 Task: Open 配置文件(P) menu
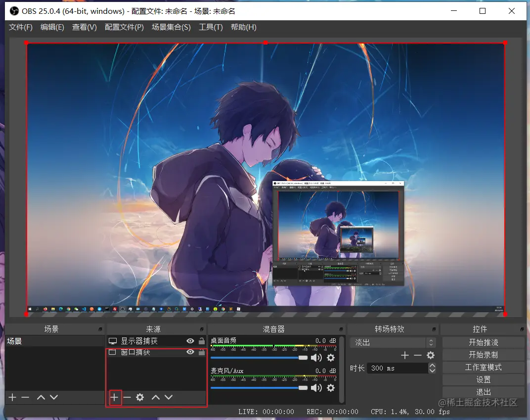[125, 27]
